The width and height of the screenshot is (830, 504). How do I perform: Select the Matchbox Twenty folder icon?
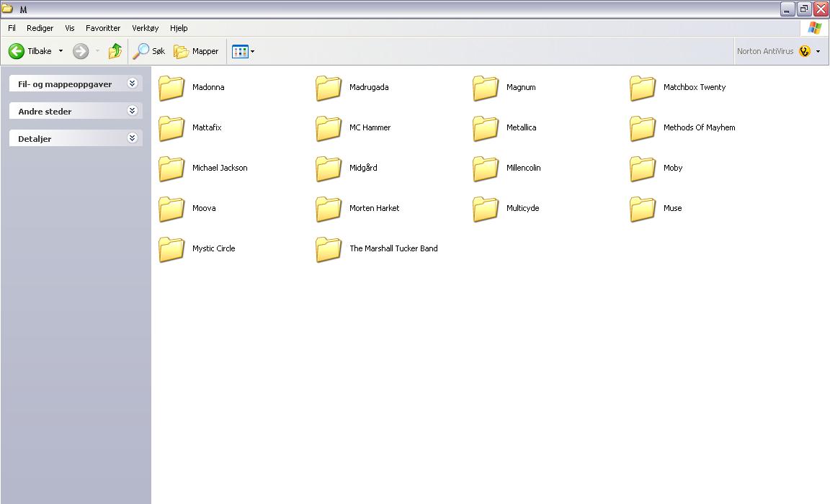coord(643,88)
